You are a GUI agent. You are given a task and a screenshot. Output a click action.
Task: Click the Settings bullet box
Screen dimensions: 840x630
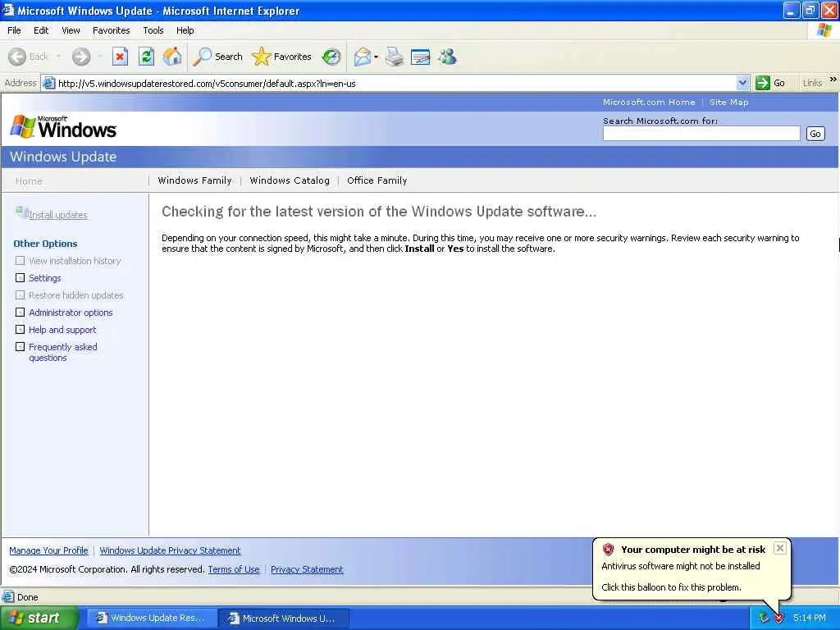pos(20,278)
